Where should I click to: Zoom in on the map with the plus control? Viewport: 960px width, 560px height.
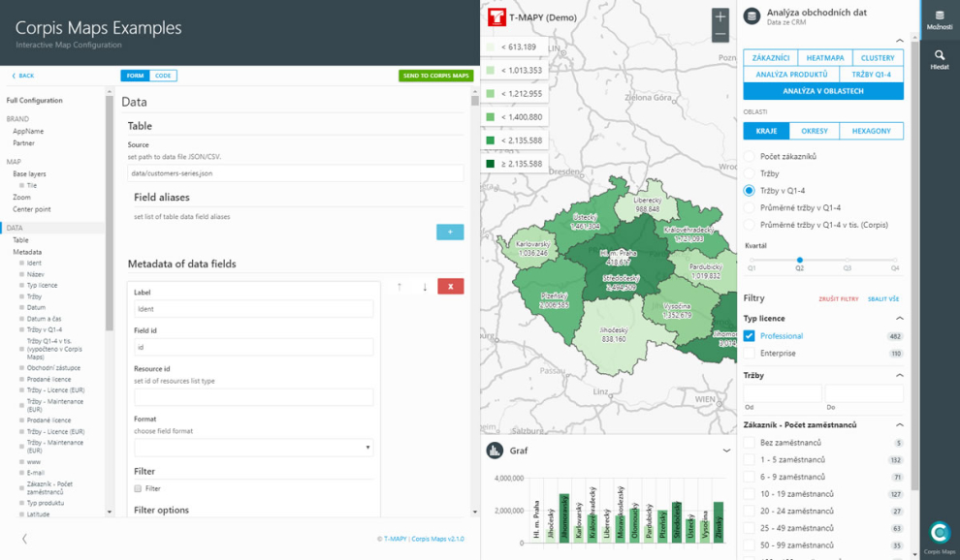[720, 17]
